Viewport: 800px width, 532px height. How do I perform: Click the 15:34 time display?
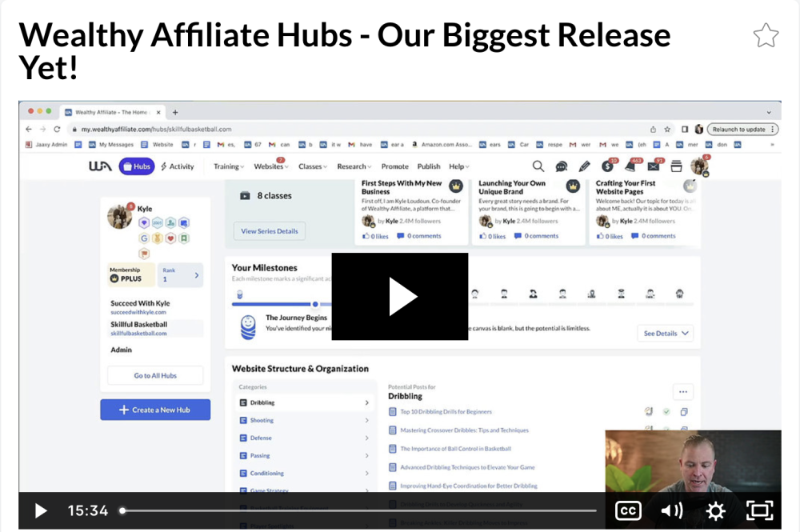[88, 510]
